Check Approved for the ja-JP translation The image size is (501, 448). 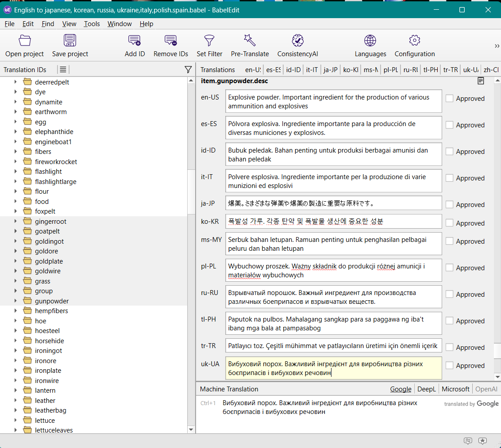[449, 205]
